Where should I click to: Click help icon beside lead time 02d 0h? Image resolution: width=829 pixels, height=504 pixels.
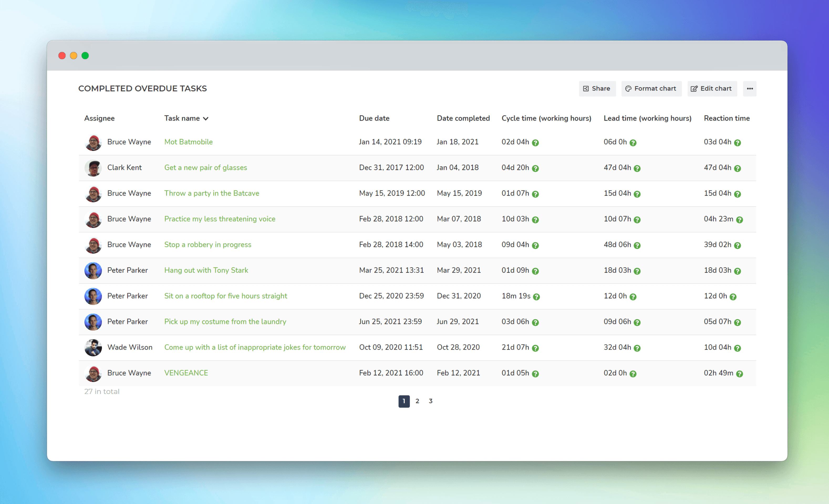coord(633,374)
